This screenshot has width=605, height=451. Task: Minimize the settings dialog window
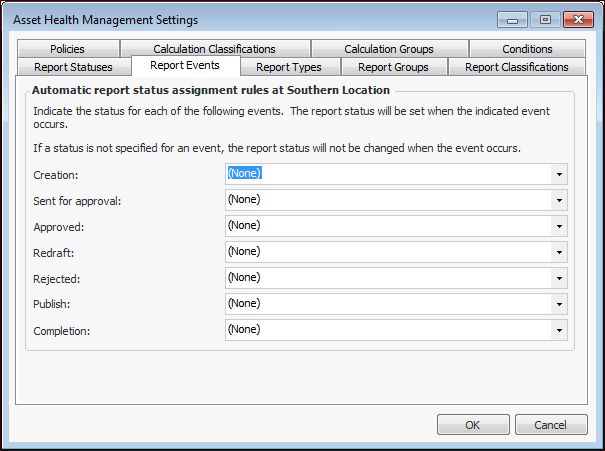[x=513, y=19]
